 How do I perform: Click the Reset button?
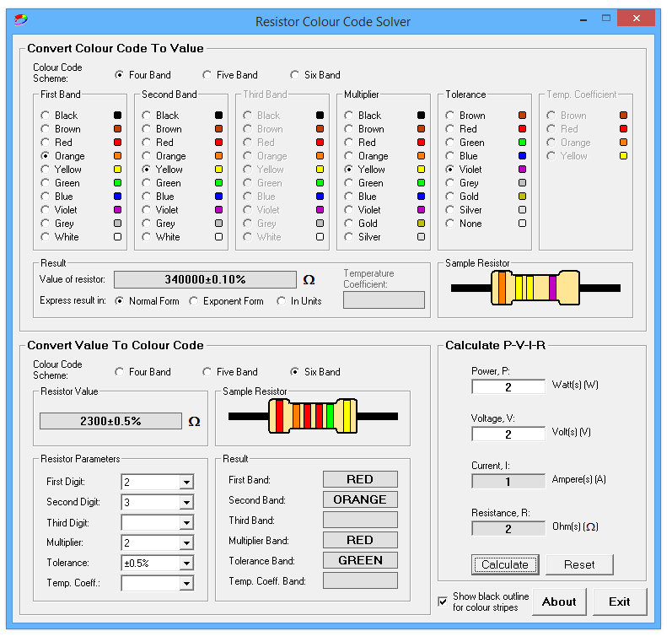(x=579, y=564)
